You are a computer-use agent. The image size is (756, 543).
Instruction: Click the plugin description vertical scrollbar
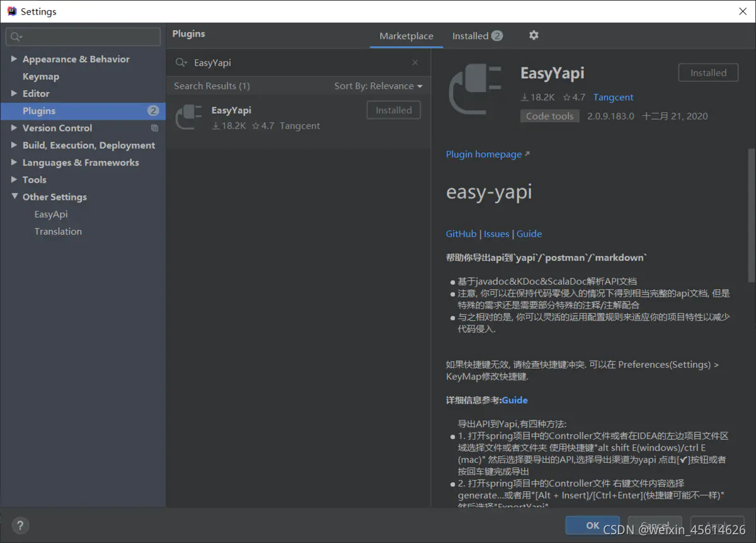[750, 215]
